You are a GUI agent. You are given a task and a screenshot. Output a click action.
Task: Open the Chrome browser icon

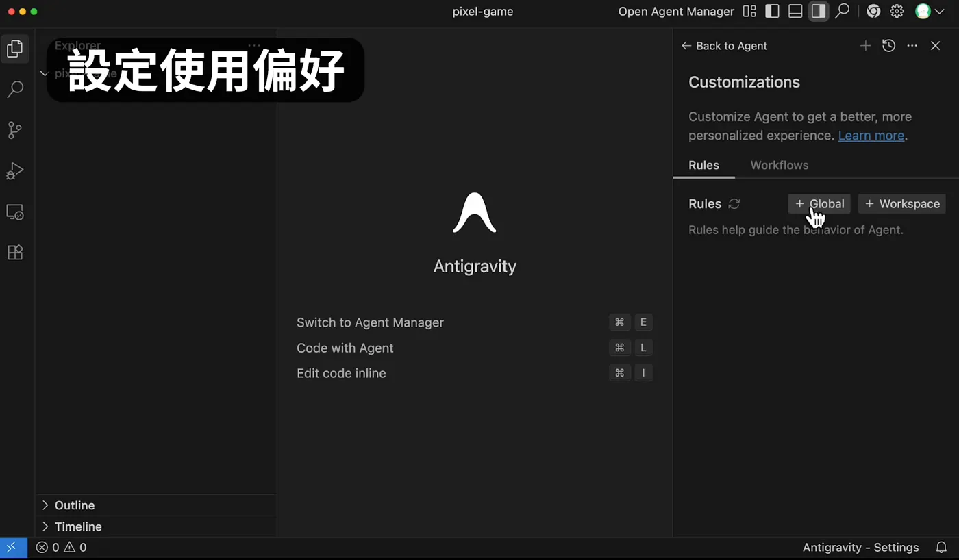point(873,12)
